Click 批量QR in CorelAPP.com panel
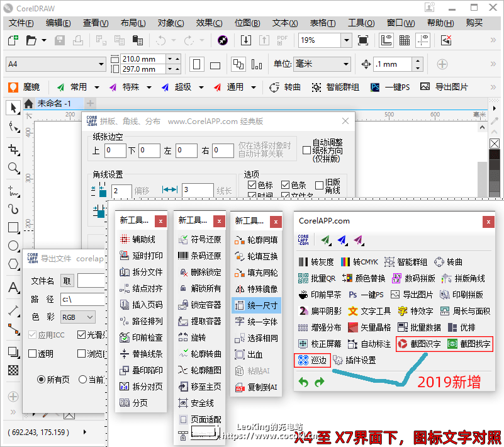This screenshot has width=504, height=447. click(317, 278)
